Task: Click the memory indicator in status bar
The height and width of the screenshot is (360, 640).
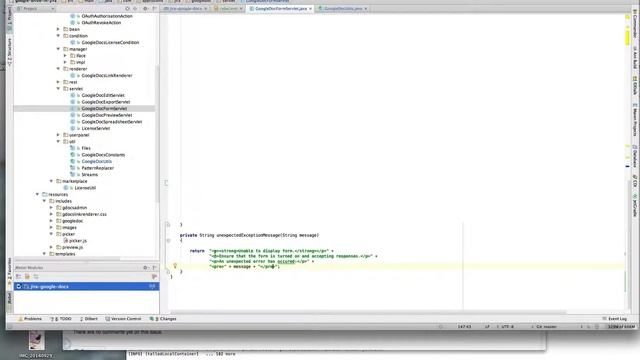Action: click(x=621, y=327)
